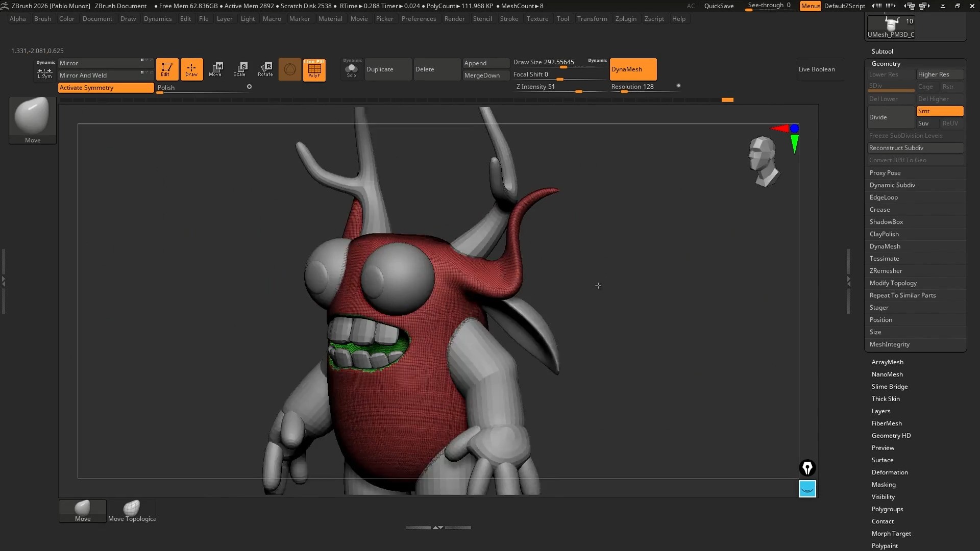Click the head camera view orientation icon

point(763,161)
